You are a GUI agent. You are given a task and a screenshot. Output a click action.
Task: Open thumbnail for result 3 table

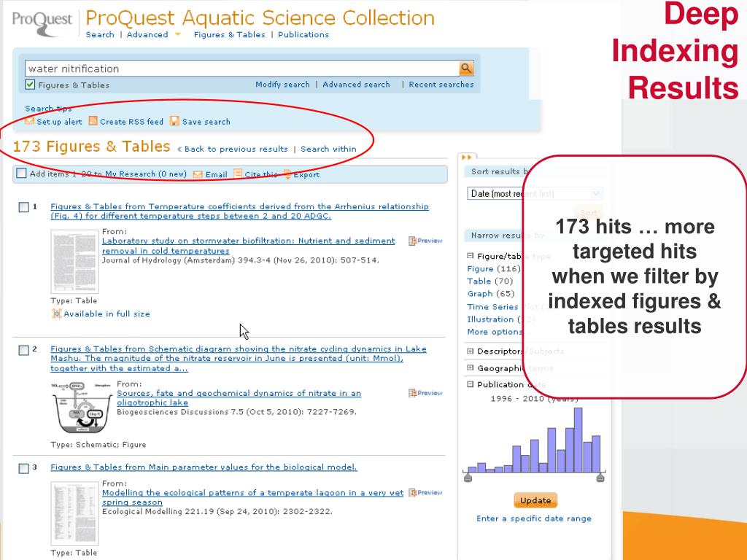pos(74,513)
